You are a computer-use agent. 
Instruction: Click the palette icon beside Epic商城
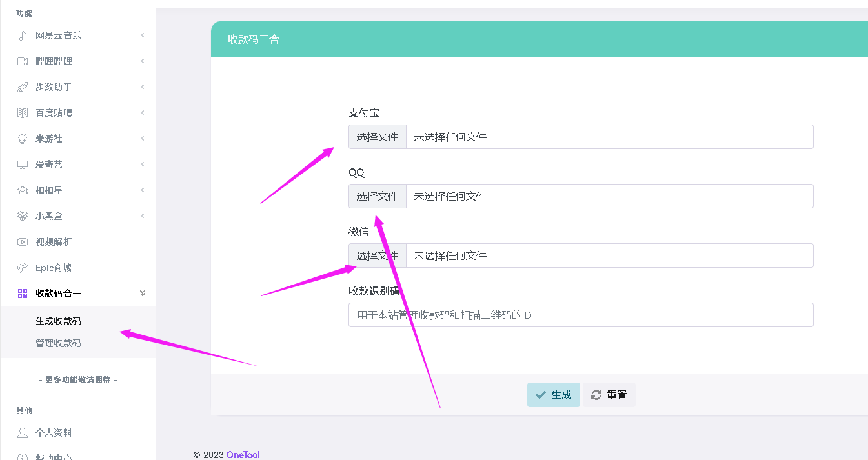[23, 268]
